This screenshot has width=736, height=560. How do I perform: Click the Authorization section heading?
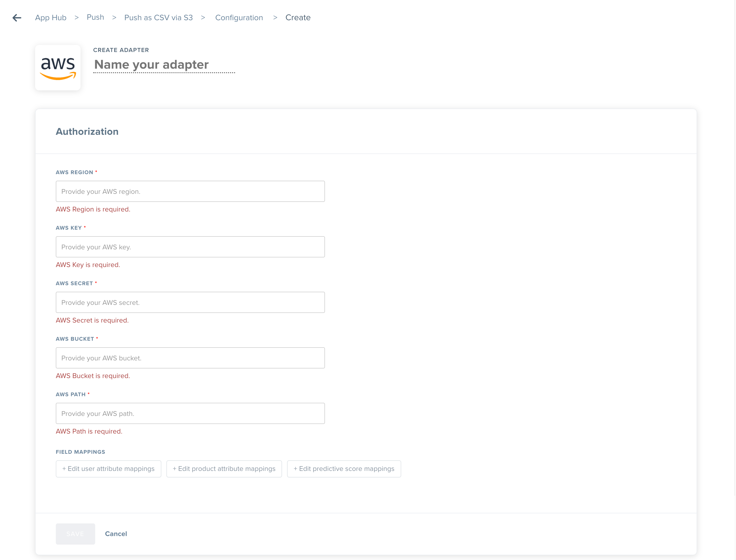coord(87,132)
